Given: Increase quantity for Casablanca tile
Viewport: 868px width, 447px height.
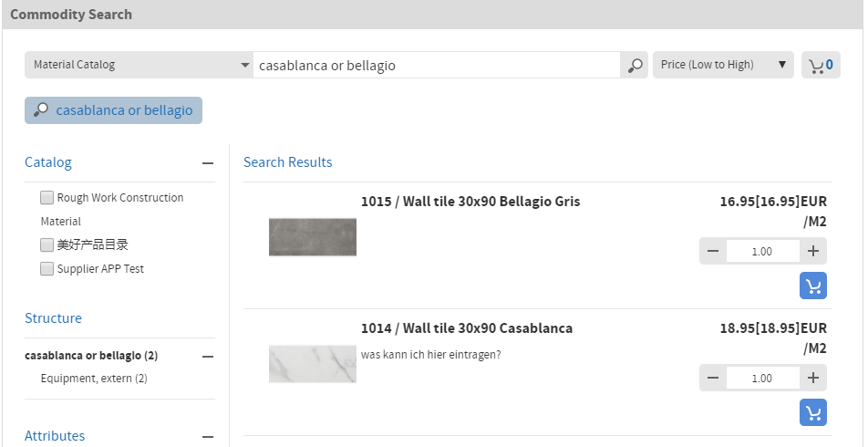Looking at the screenshot, I should coord(812,379).
